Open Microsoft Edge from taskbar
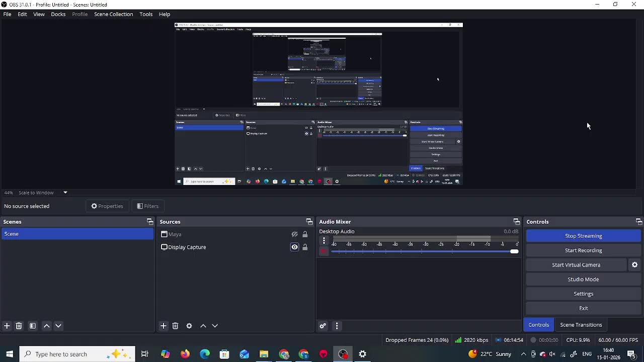The image size is (644, 362). [205, 354]
